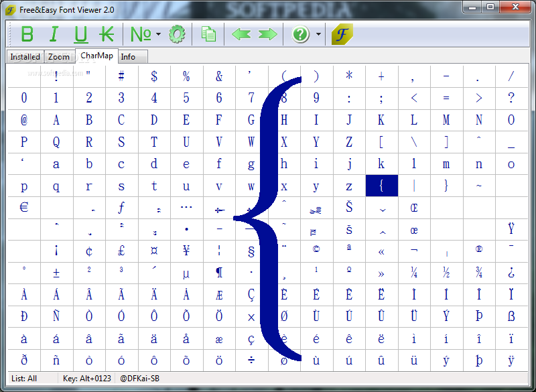Viewport: 536px width, 392px height.
Task: Select the ¼ fraction cell
Action: (414, 273)
